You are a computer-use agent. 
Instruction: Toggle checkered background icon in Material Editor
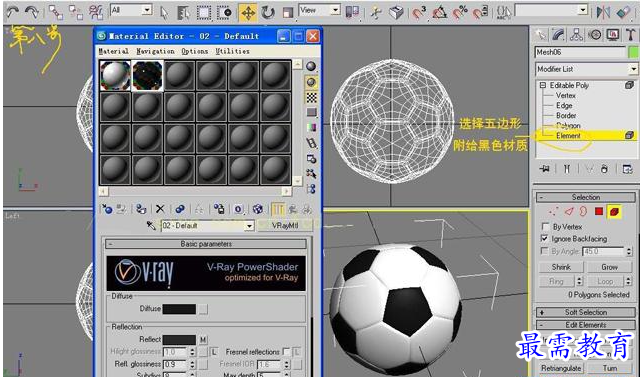[x=311, y=97]
